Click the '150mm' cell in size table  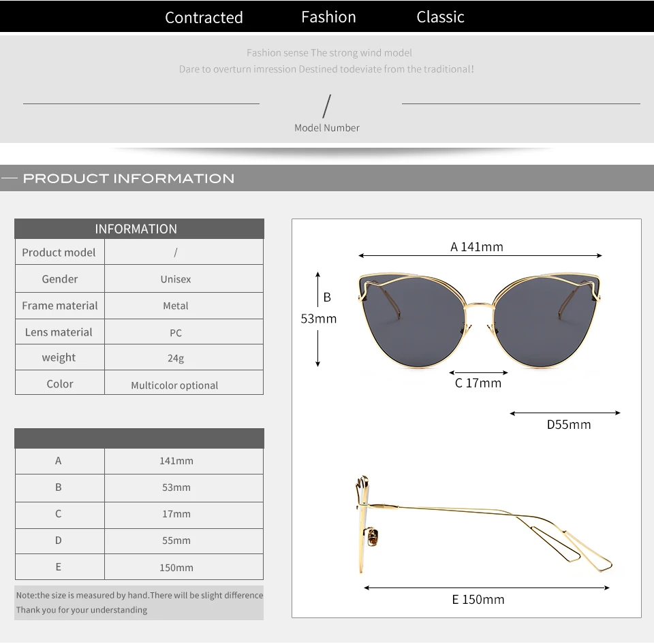click(x=184, y=567)
